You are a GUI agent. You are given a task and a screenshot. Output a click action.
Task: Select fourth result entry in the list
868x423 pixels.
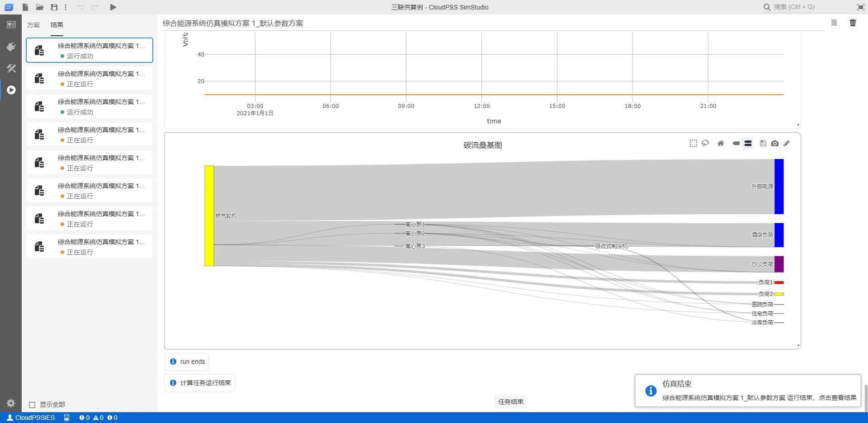coord(90,134)
